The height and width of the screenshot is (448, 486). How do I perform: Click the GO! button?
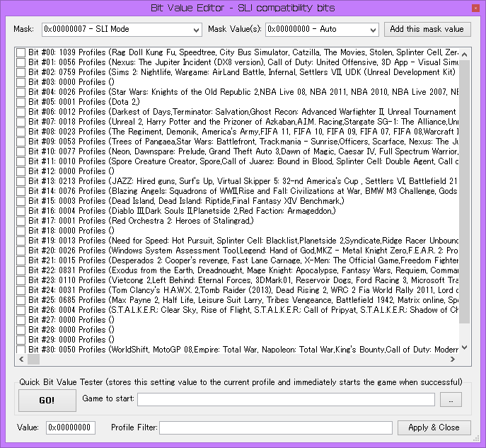click(47, 401)
